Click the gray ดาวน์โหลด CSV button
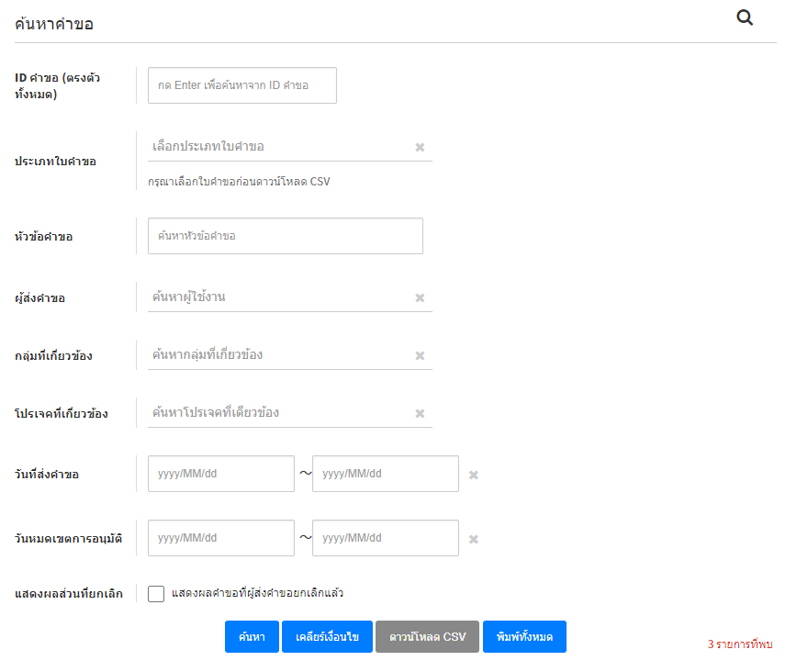 point(427,637)
